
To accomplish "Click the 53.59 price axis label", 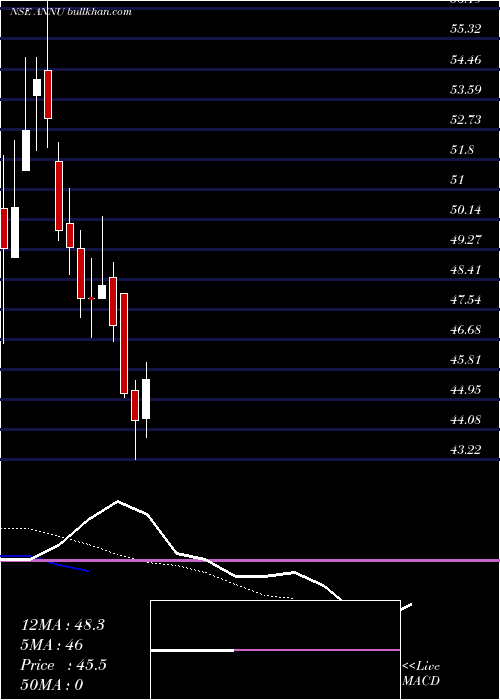I will tap(466, 89).
